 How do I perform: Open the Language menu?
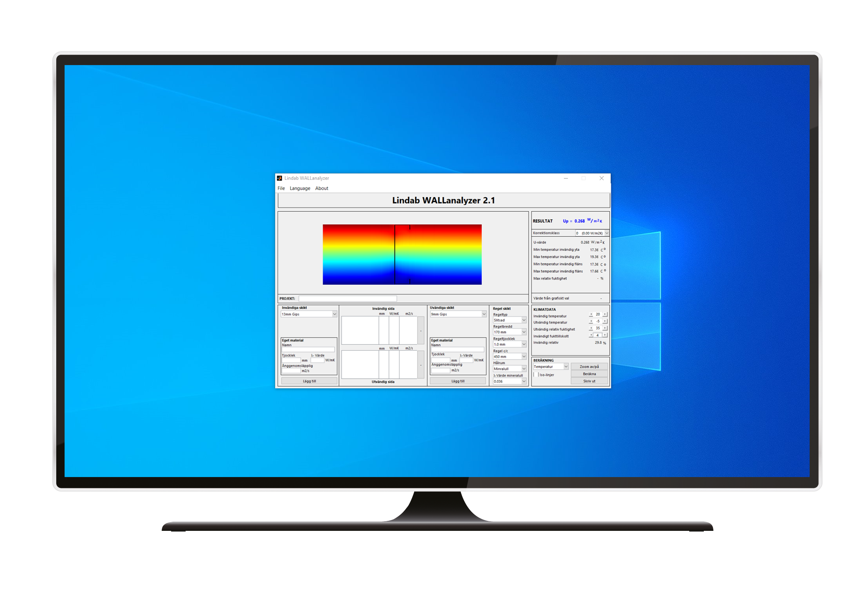point(300,188)
